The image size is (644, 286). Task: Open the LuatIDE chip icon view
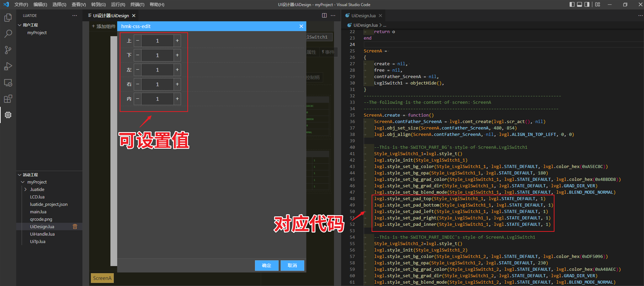point(8,115)
